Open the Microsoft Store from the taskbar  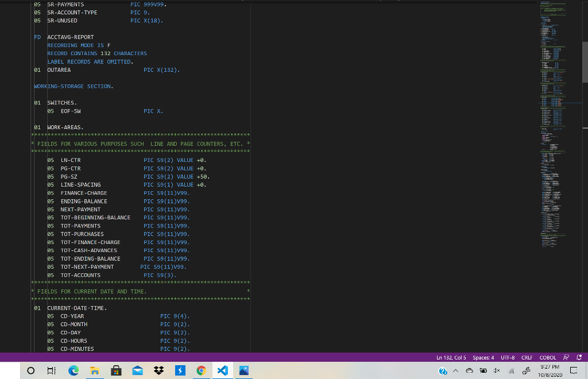click(x=115, y=370)
